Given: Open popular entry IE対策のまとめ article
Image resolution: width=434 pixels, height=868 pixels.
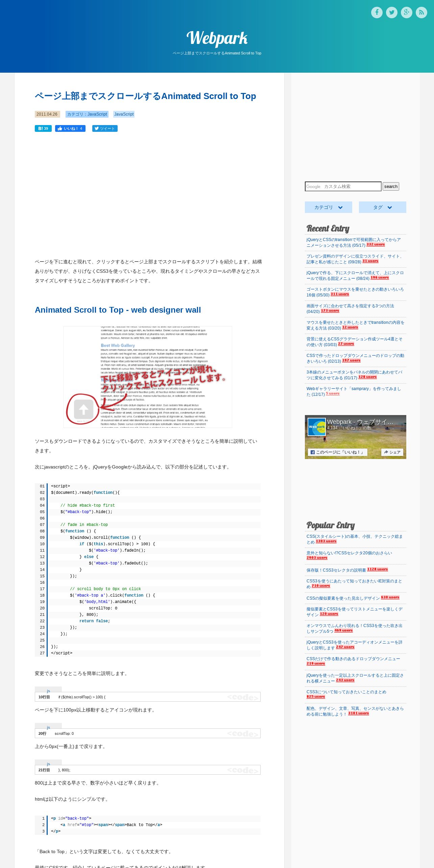Looking at the screenshot, I should tap(354, 584).
